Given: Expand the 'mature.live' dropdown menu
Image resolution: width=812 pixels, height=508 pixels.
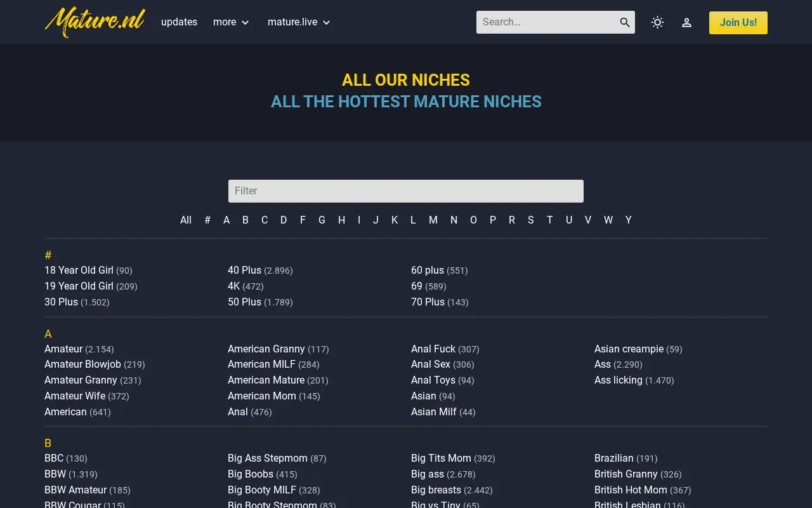Looking at the screenshot, I should tap(299, 22).
